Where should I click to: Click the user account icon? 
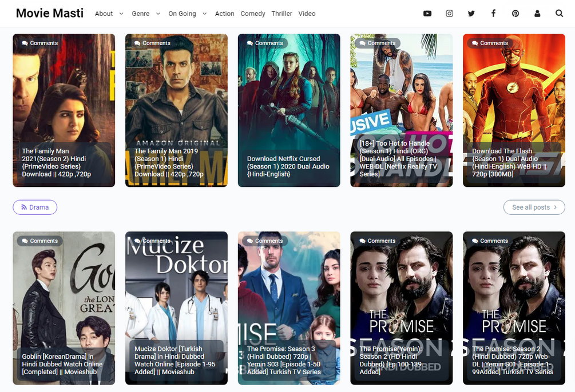point(537,14)
